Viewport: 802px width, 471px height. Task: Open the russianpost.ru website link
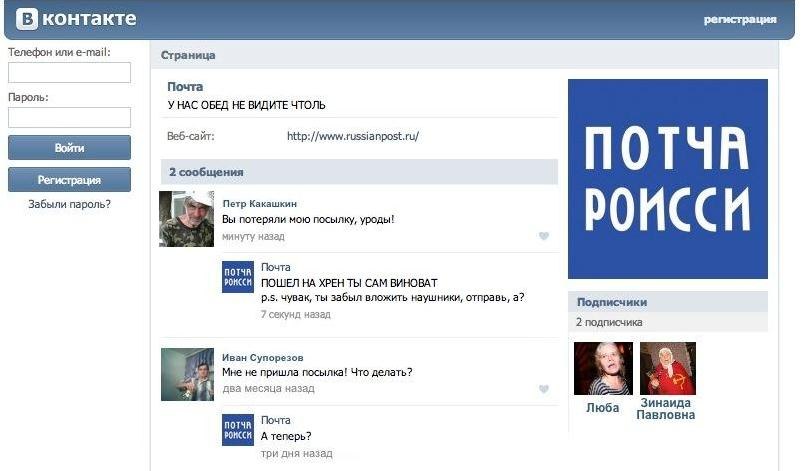click(x=352, y=136)
